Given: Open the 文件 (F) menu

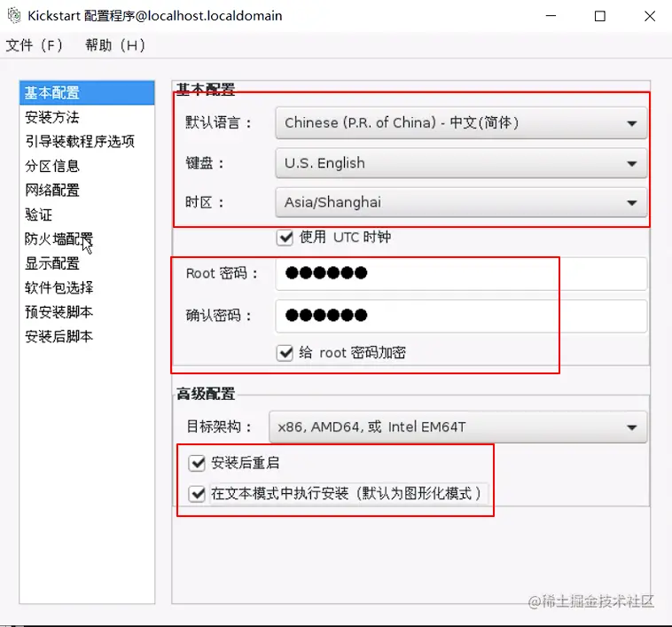Looking at the screenshot, I should click(34, 45).
